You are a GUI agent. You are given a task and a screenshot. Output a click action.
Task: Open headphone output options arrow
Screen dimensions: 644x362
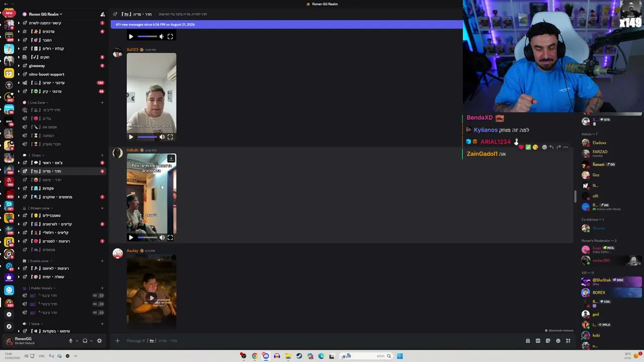tap(91, 341)
